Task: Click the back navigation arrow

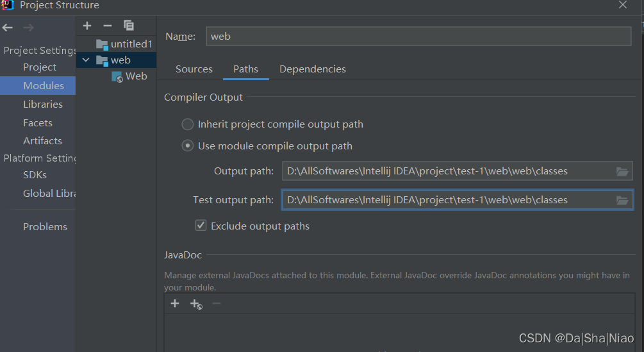Action: coord(8,28)
